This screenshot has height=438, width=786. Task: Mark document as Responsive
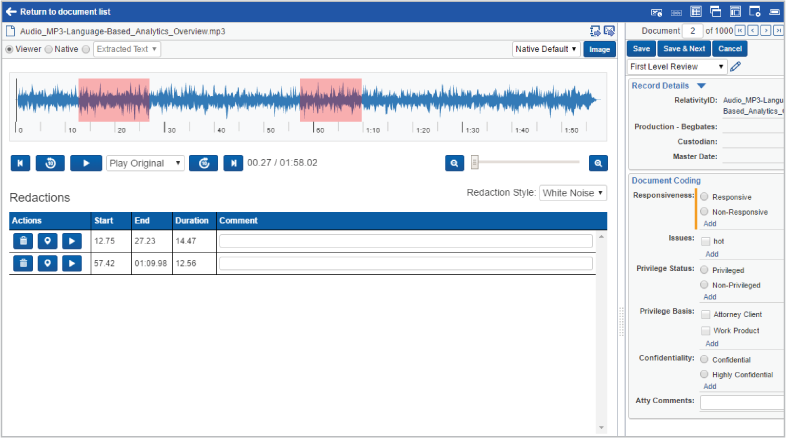[705, 197]
